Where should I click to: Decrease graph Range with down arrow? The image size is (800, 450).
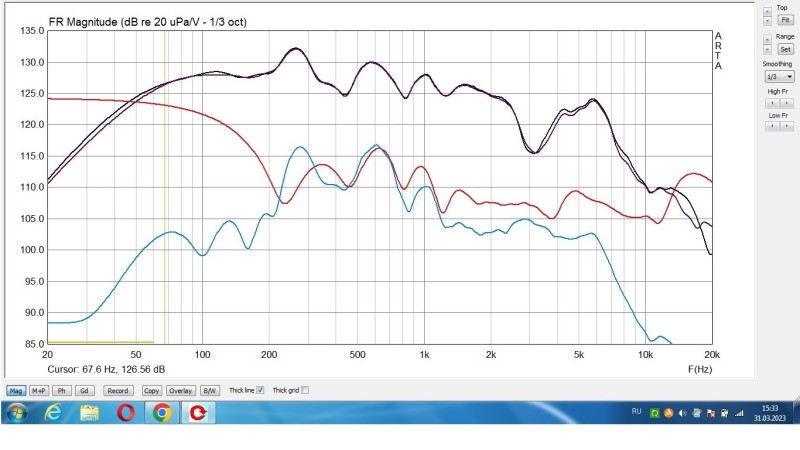point(767,49)
